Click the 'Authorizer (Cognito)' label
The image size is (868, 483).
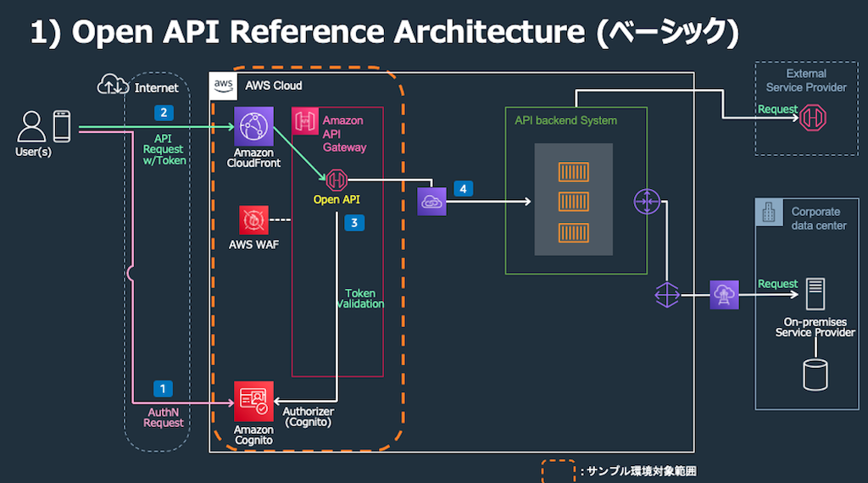click(308, 417)
